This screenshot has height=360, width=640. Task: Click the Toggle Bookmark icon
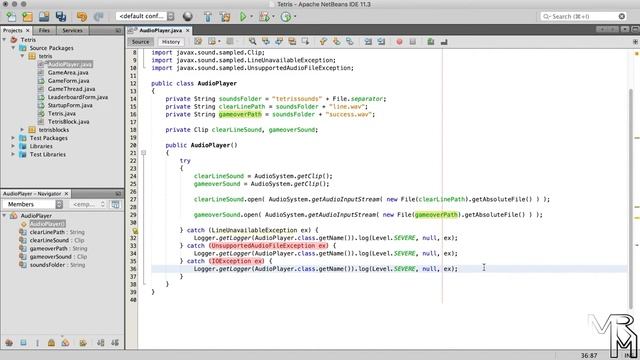350,41
